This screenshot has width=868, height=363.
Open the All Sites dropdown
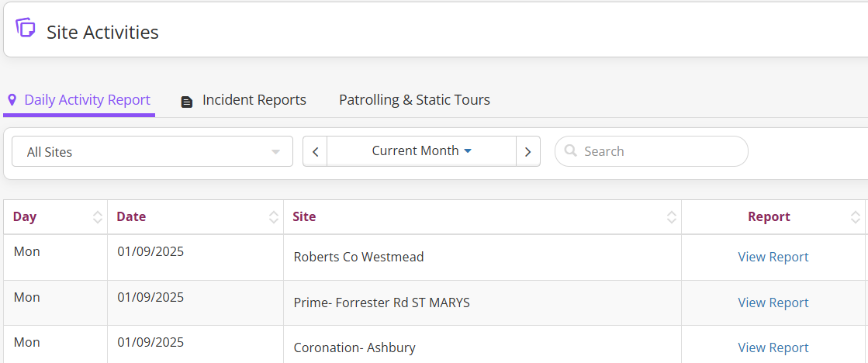[152, 152]
